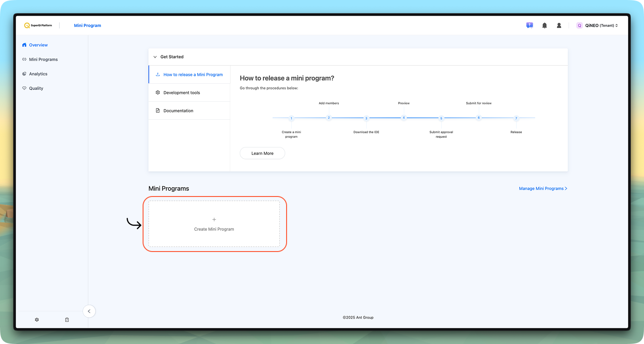
Task: Click the plus icon to create mini program
Action: [214, 220]
